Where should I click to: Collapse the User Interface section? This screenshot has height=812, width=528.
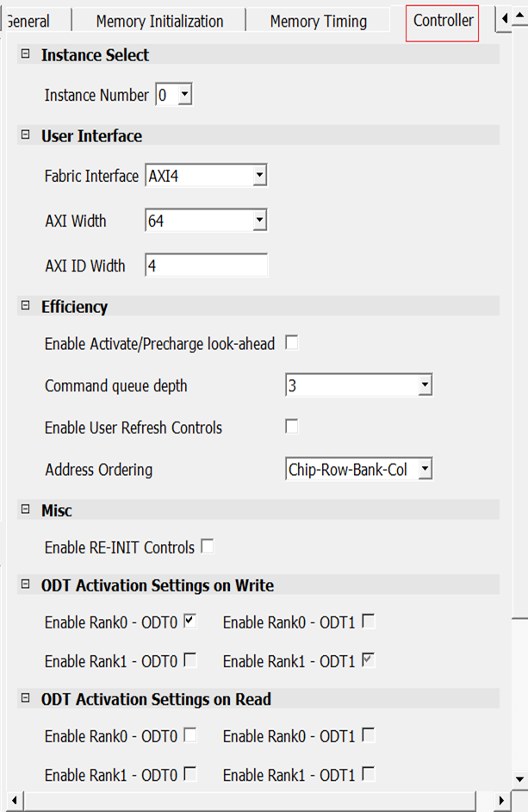(25, 135)
